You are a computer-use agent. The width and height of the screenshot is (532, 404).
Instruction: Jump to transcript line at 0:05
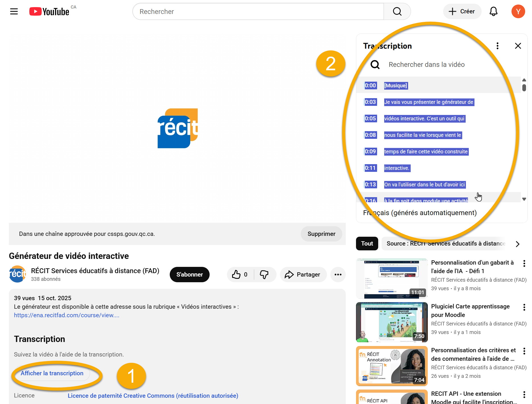coord(424,119)
